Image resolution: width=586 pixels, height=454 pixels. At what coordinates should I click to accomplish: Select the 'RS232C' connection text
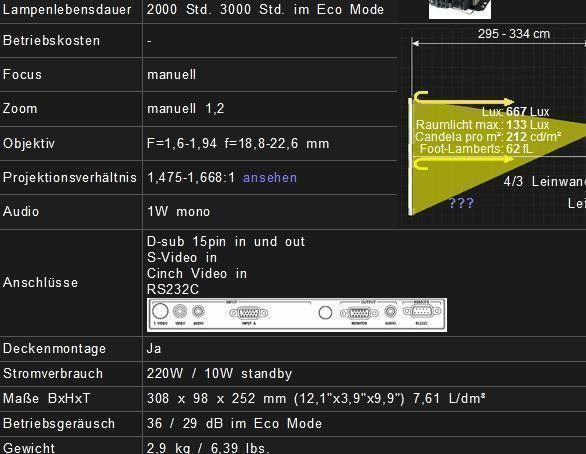pyautogui.click(x=173, y=290)
